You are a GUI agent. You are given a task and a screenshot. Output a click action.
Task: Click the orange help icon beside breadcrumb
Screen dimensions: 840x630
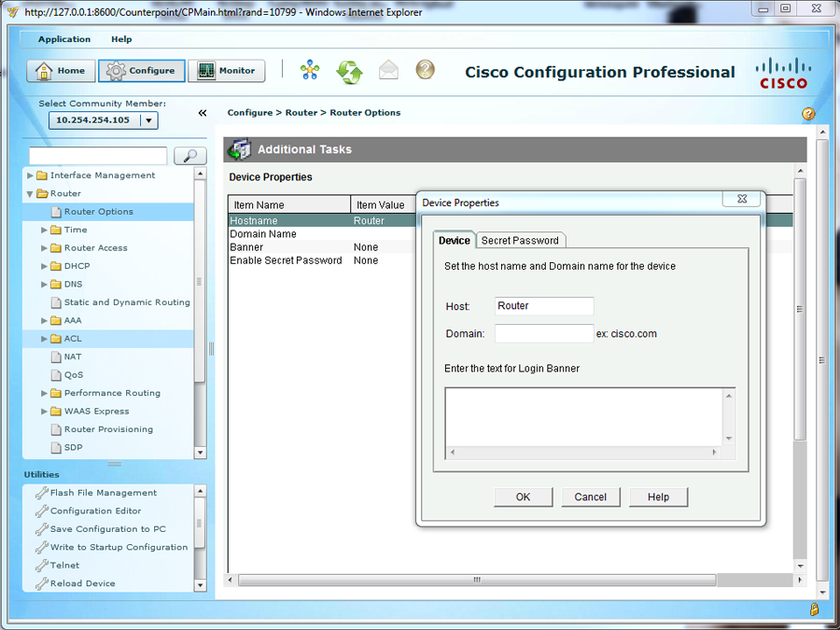point(808,114)
